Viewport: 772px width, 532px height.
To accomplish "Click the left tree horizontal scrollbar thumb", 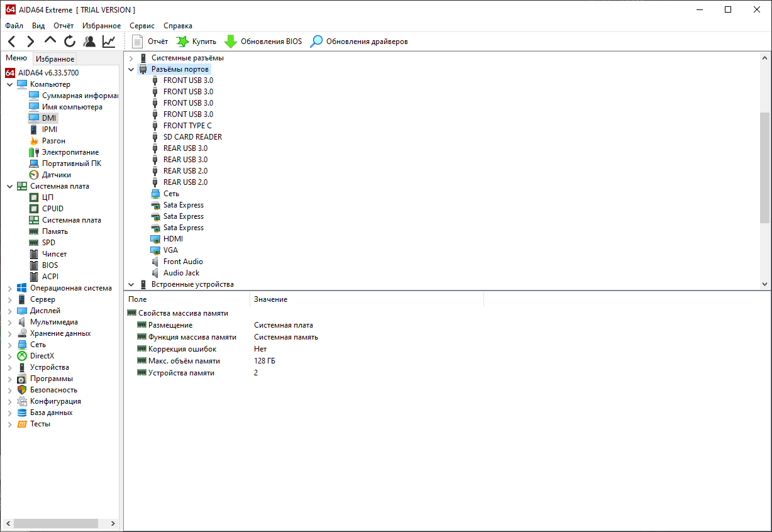I will click(x=55, y=523).
